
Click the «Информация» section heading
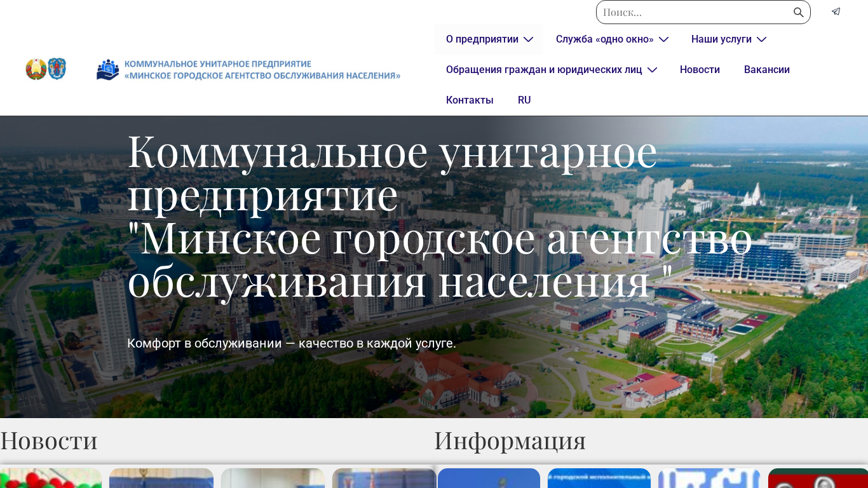tap(510, 440)
